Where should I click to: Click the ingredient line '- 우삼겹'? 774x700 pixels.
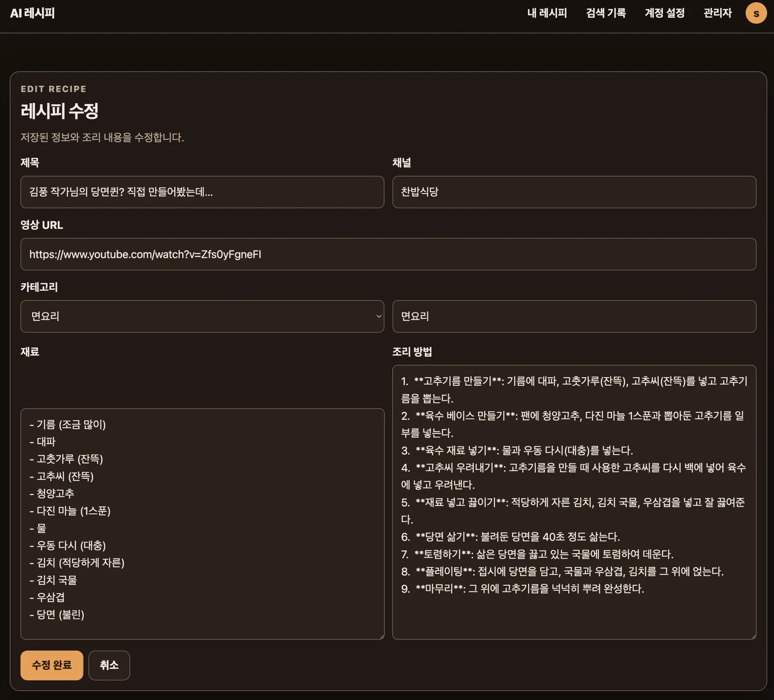47,597
